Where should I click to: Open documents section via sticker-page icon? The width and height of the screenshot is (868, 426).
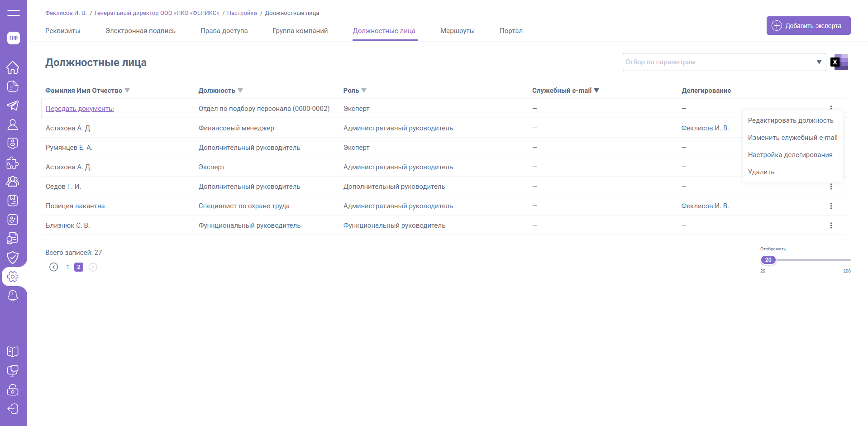[13, 86]
